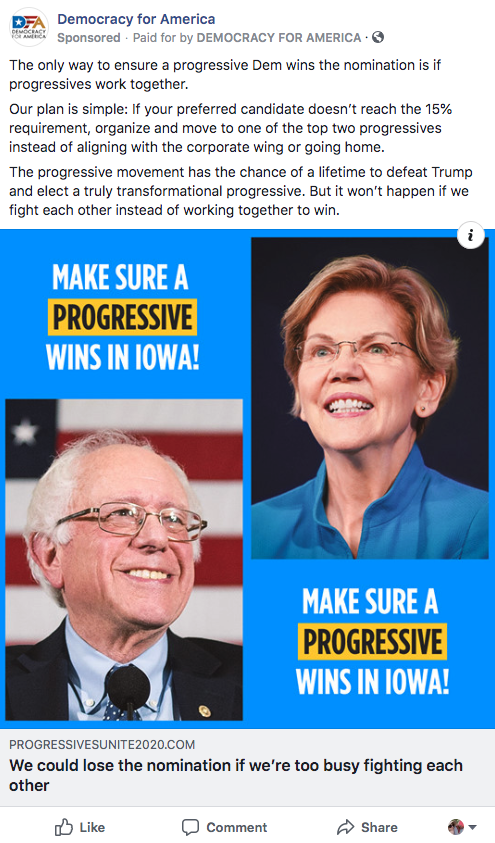Click the Comment speech bubble icon
Screen dimensions: 495x843
click(190, 827)
